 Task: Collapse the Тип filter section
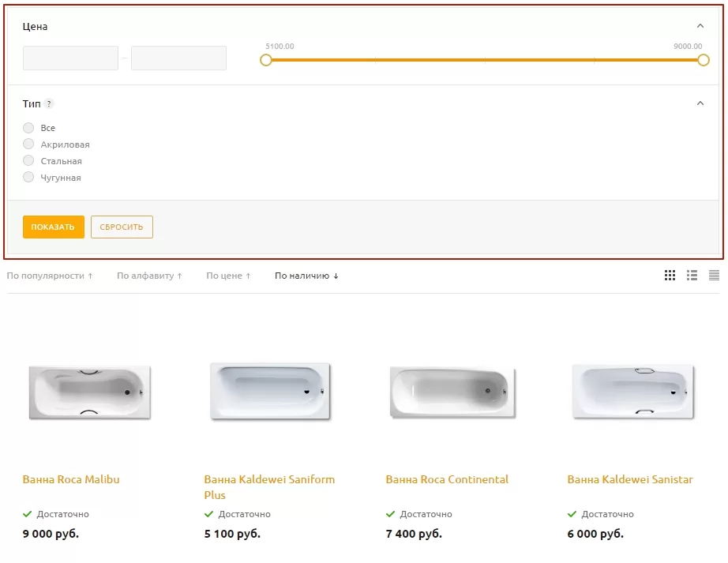[700, 103]
